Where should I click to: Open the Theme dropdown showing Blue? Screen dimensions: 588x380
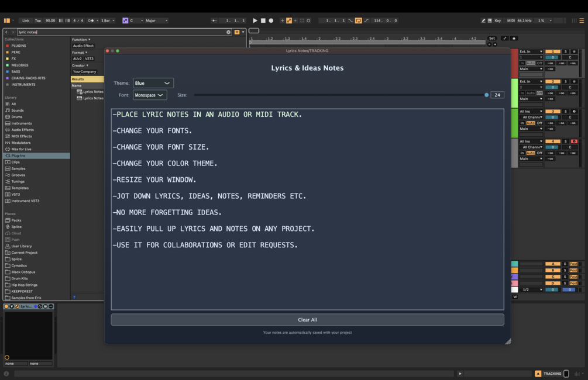(x=153, y=83)
